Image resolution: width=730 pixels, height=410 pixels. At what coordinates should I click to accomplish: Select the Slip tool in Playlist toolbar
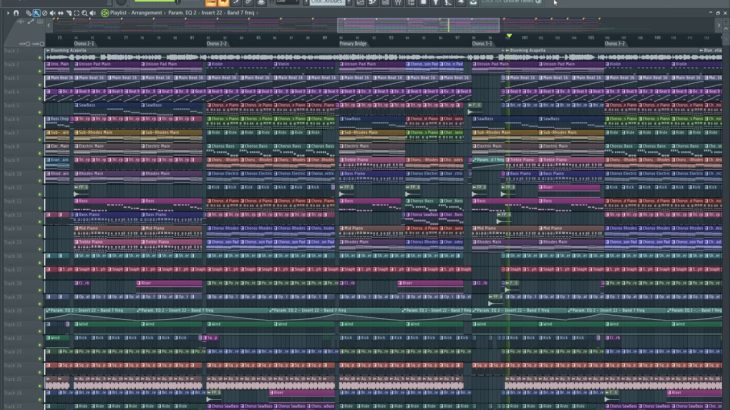[61, 13]
